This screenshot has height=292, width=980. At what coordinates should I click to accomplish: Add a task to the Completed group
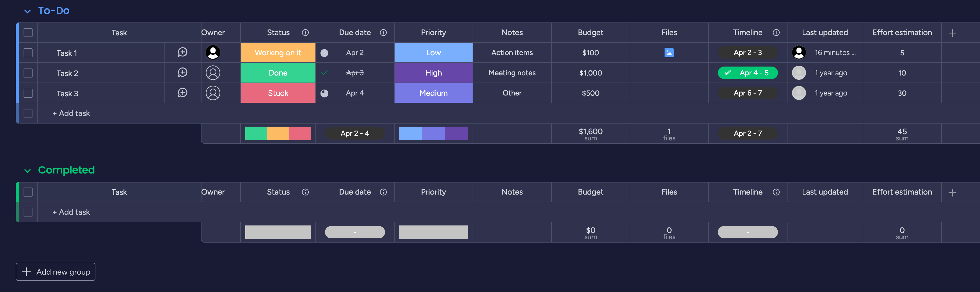pos(71,213)
